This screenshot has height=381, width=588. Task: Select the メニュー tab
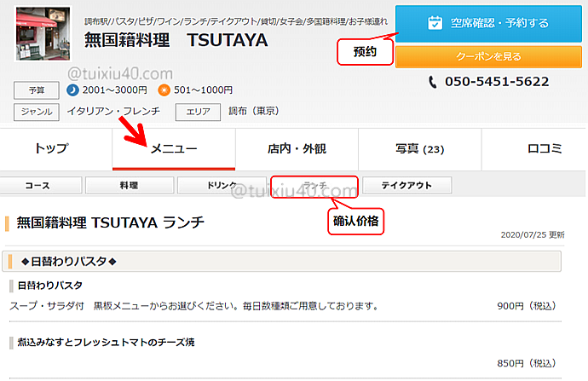tap(174, 149)
